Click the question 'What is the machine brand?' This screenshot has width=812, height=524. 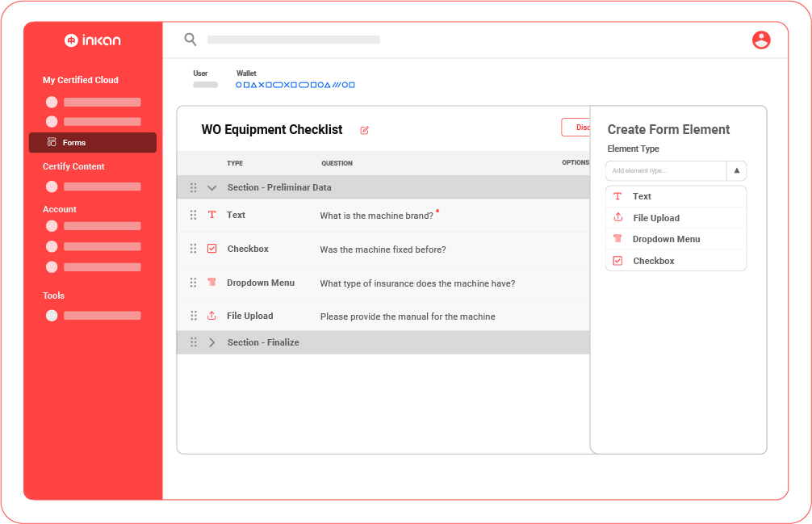376,216
